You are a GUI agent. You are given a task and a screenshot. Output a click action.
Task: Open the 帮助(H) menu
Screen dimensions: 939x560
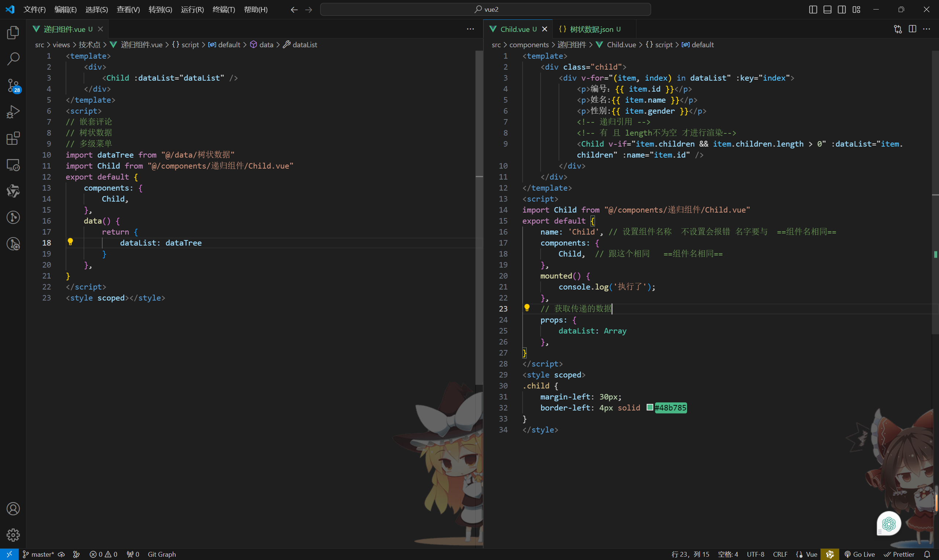click(x=256, y=10)
